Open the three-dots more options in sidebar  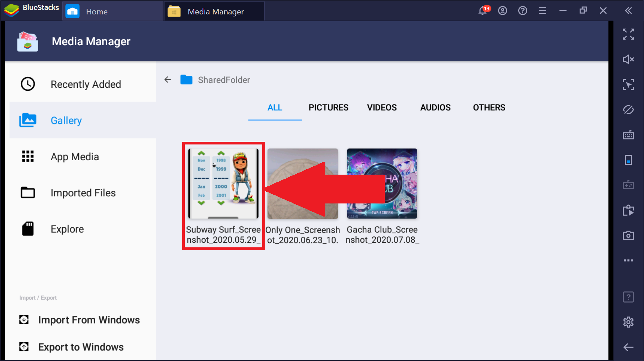point(628,260)
